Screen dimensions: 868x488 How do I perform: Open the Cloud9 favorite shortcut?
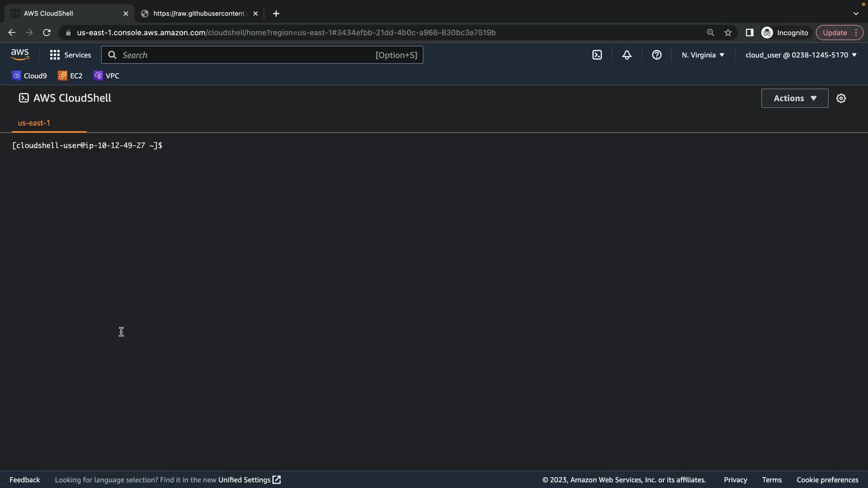coord(29,76)
